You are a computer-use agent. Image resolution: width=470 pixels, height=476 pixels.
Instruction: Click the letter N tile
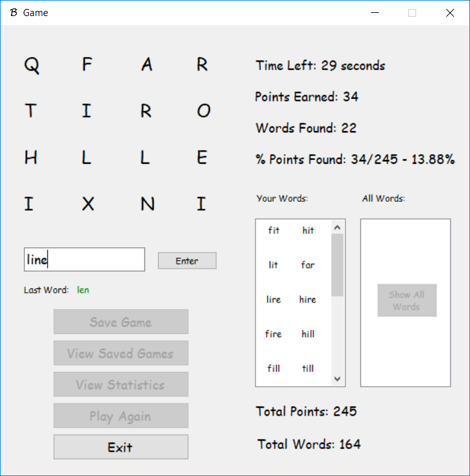click(147, 204)
